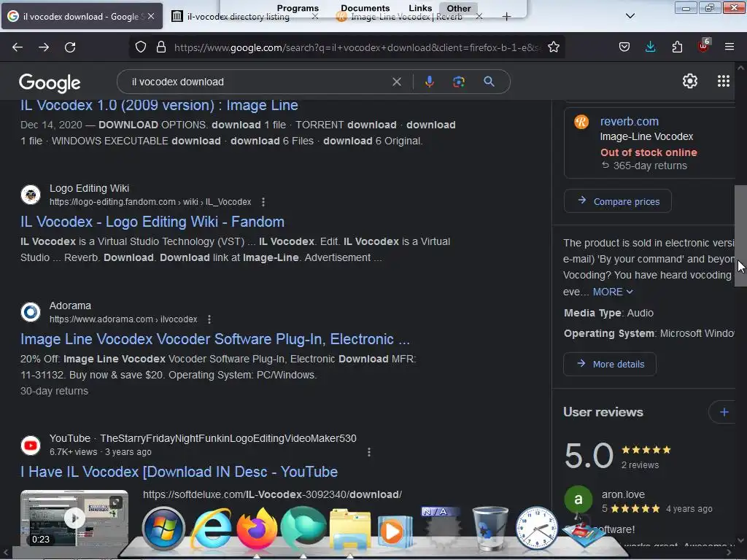Open options for Adorama result

(209, 319)
